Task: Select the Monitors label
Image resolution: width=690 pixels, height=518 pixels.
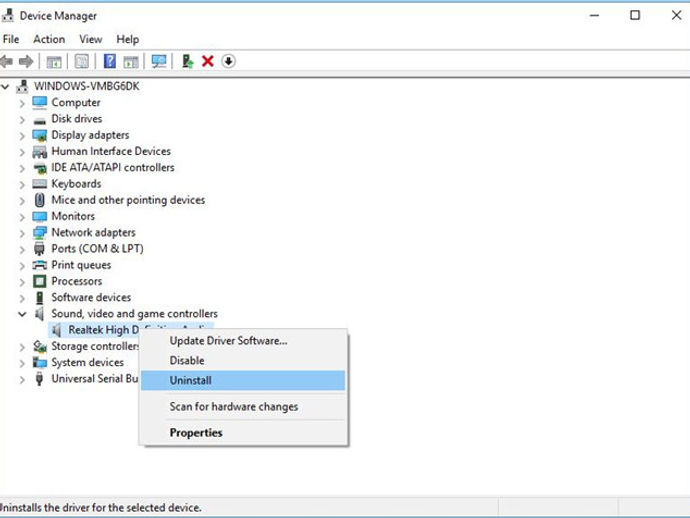Action: click(x=73, y=216)
